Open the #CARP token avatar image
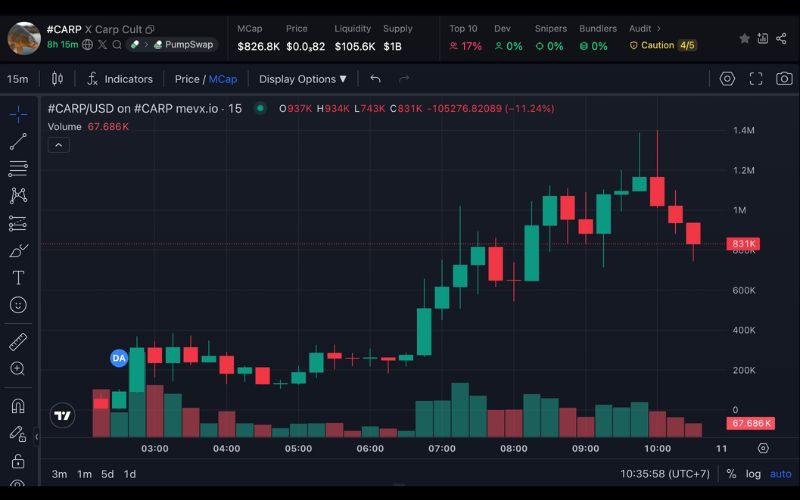Image resolution: width=800 pixels, height=500 pixels. pos(24,38)
